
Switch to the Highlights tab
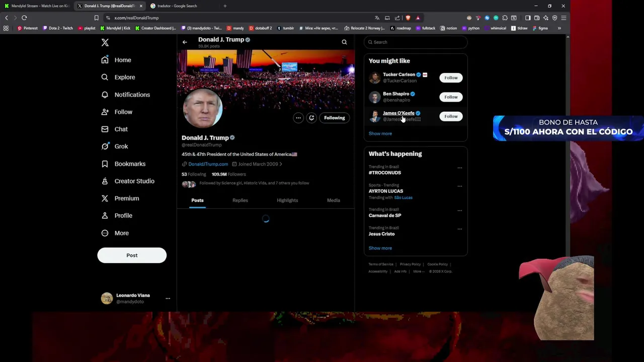[287, 201]
